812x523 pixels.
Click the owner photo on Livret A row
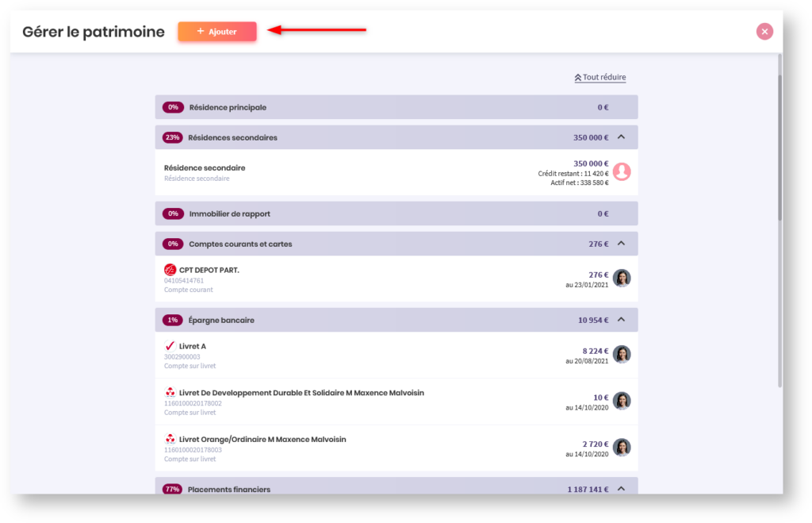pos(622,355)
